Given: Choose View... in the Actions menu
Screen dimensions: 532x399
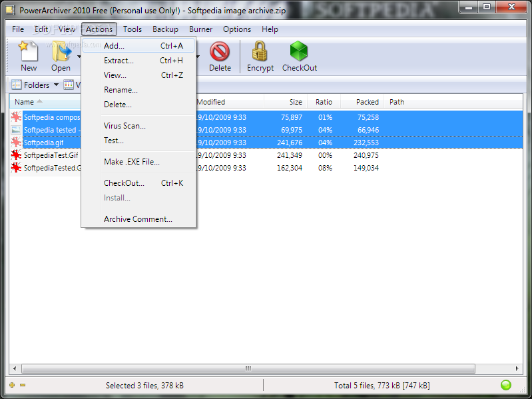Looking at the screenshot, I should click(138, 75).
